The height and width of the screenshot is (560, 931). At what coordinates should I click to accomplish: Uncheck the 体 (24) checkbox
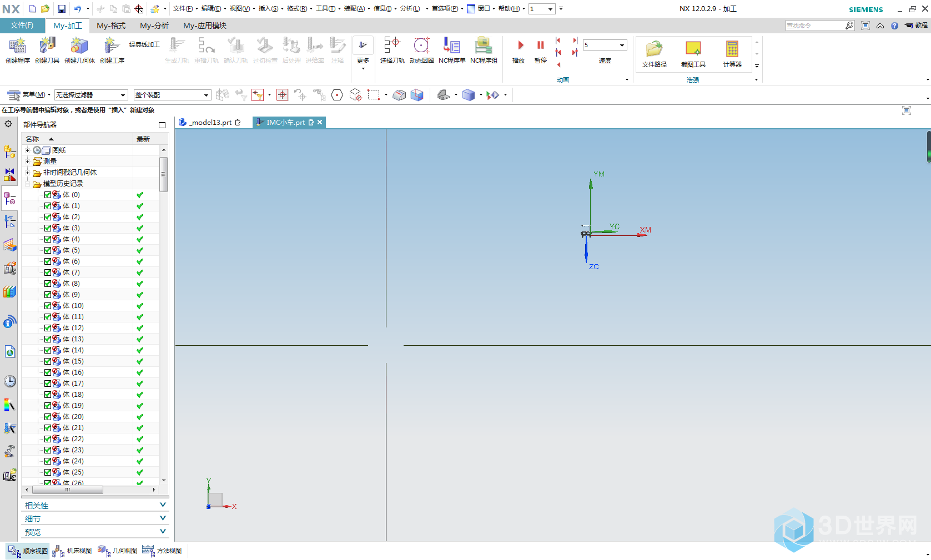pyautogui.click(x=48, y=461)
